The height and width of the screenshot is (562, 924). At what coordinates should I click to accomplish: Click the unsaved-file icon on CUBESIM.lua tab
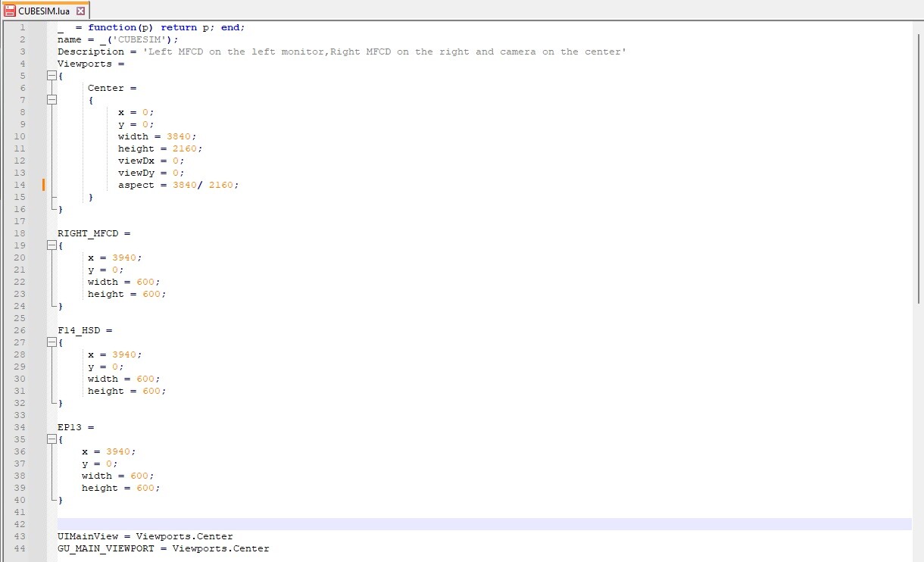(x=11, y=11)
